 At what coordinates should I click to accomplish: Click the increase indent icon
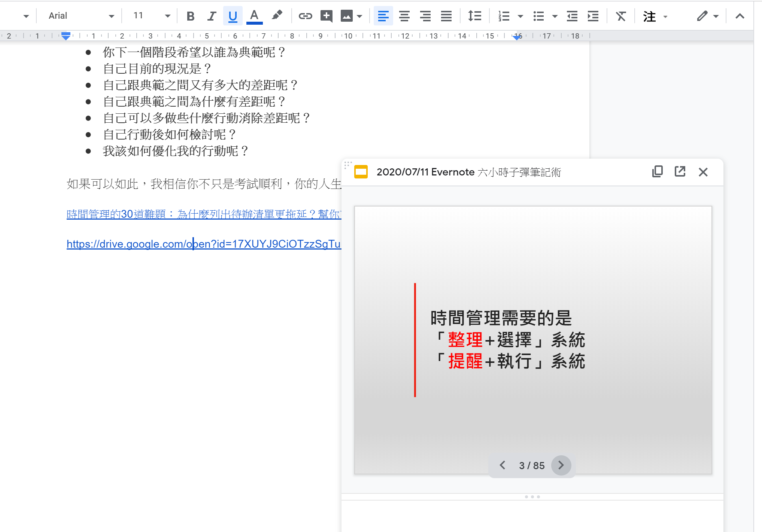(x=593, y=16)
